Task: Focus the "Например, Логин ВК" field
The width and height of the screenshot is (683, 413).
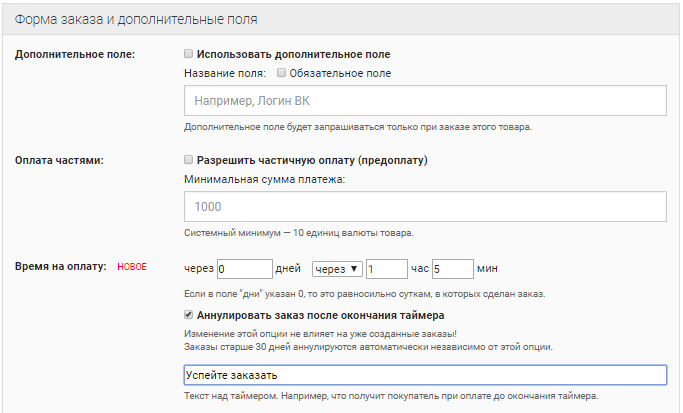Action: tap(425, 102)
